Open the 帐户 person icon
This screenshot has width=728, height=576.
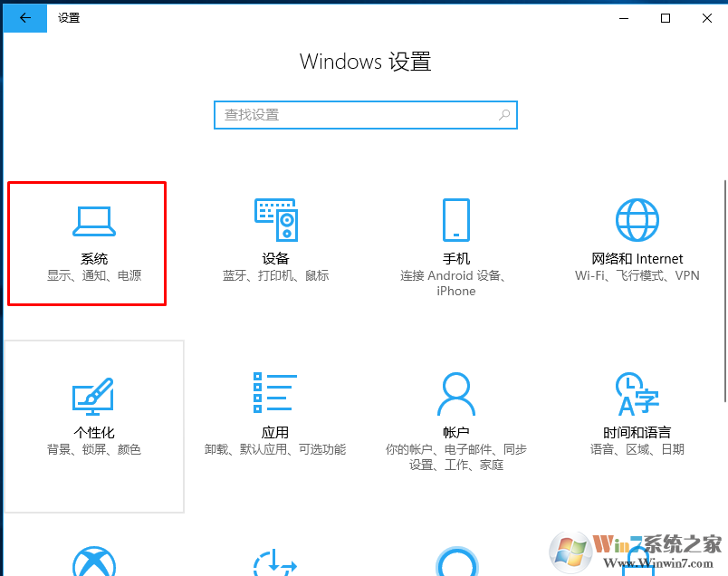pos(456,394)
